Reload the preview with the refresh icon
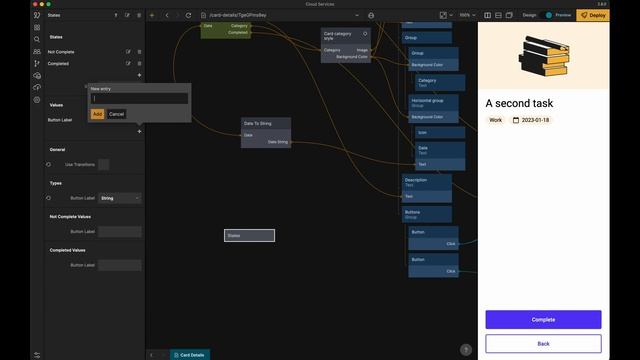This screenshot has width=640, height=360. (x=188, y=15)
